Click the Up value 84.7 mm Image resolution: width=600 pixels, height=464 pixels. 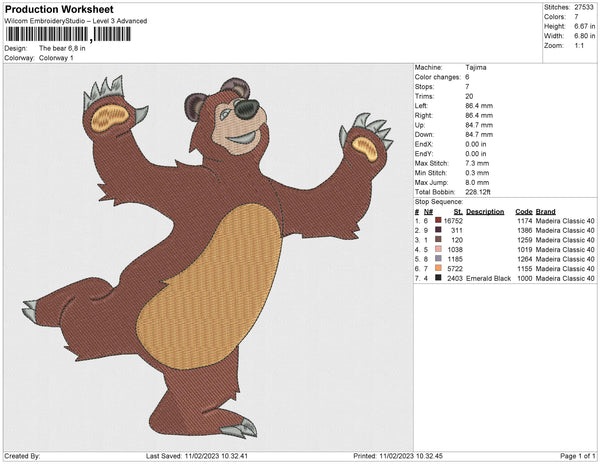479,125
